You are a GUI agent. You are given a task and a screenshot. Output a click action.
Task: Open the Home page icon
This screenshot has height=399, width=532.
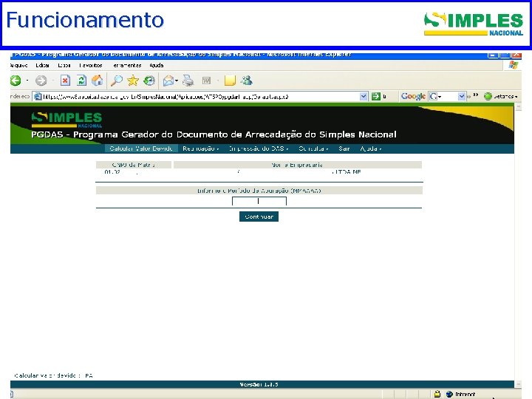[98, 81]
